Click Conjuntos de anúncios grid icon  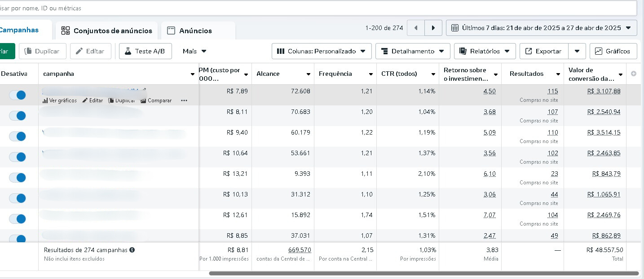[66, 31]
